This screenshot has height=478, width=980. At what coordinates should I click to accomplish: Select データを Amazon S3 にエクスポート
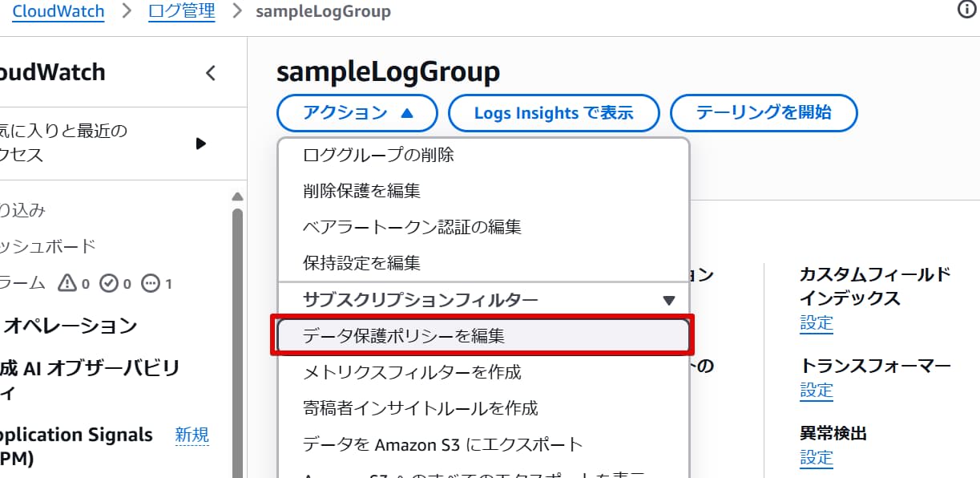(443, 444)
